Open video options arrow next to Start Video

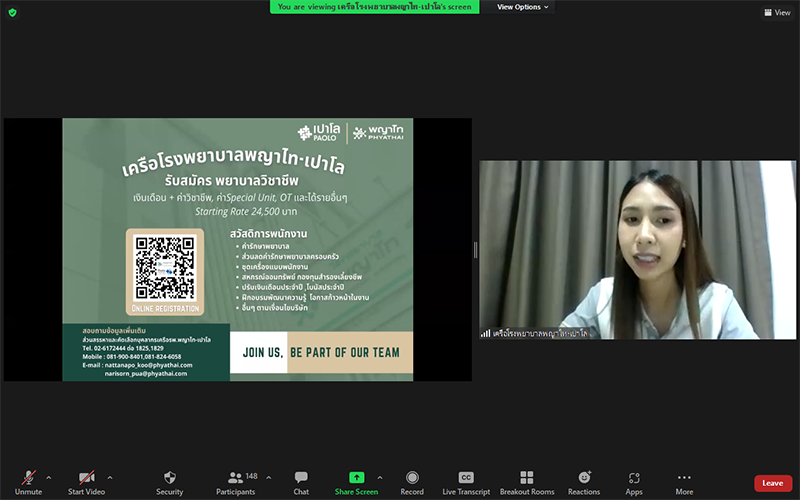[x=110, y=478]
